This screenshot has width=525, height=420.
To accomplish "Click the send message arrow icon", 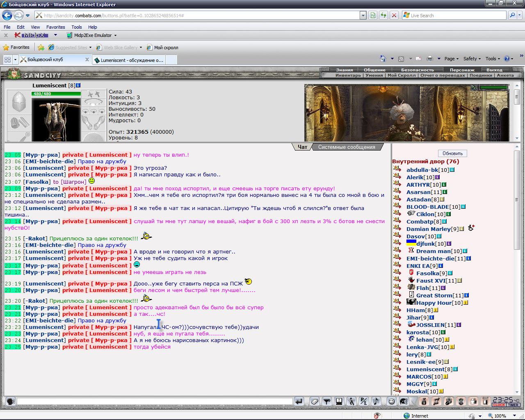I will [x=299, y=401].
